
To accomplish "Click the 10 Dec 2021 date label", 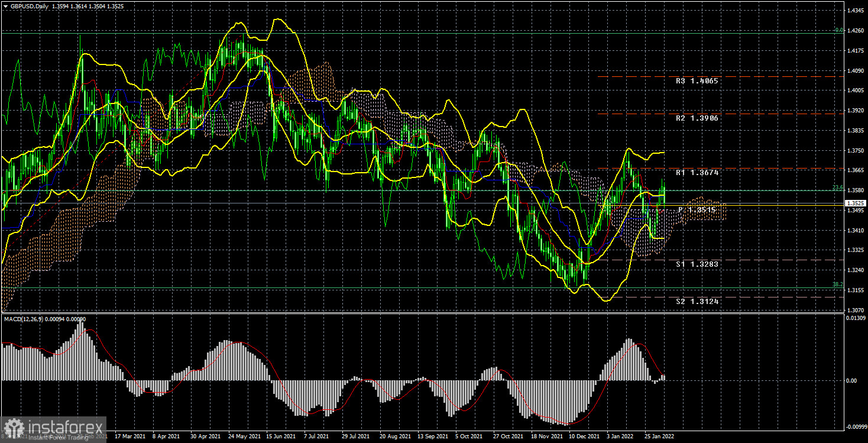I will click(584, 436).
